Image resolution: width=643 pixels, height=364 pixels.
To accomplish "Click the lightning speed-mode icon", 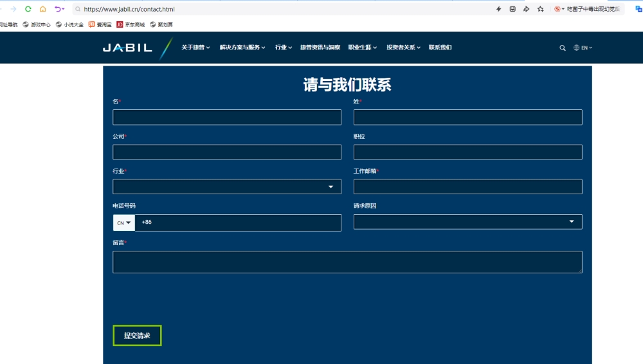I will tap(499, 9).
